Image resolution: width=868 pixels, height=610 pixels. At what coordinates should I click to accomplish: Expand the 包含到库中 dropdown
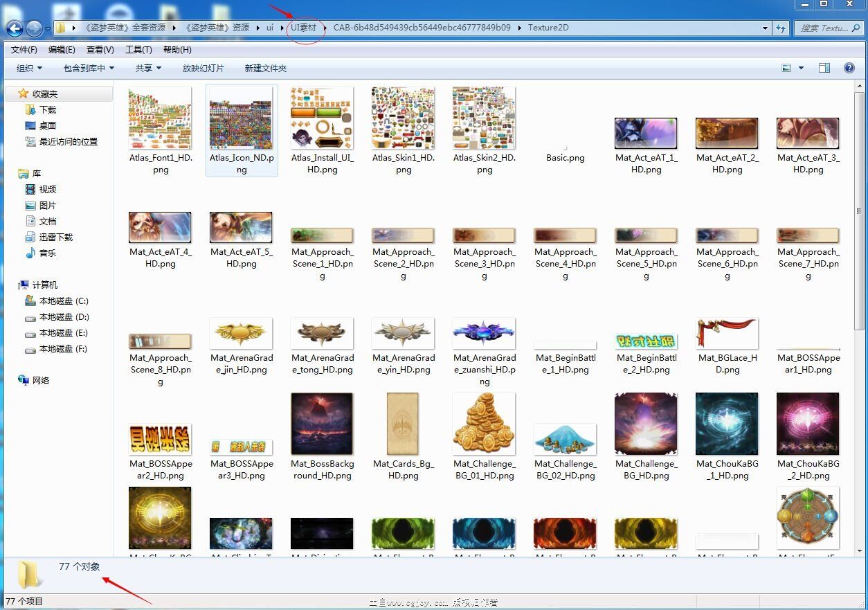(x=89, y=68)
